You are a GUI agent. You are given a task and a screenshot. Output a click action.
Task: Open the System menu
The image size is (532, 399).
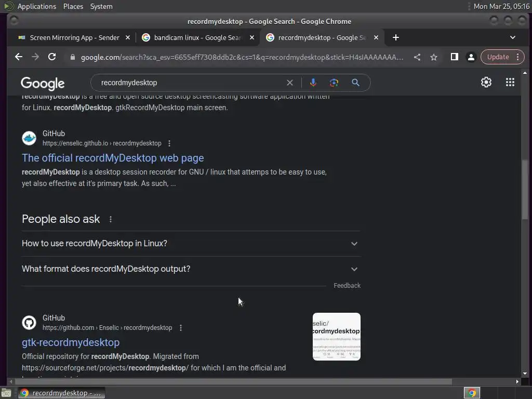[x=101, y=6]
